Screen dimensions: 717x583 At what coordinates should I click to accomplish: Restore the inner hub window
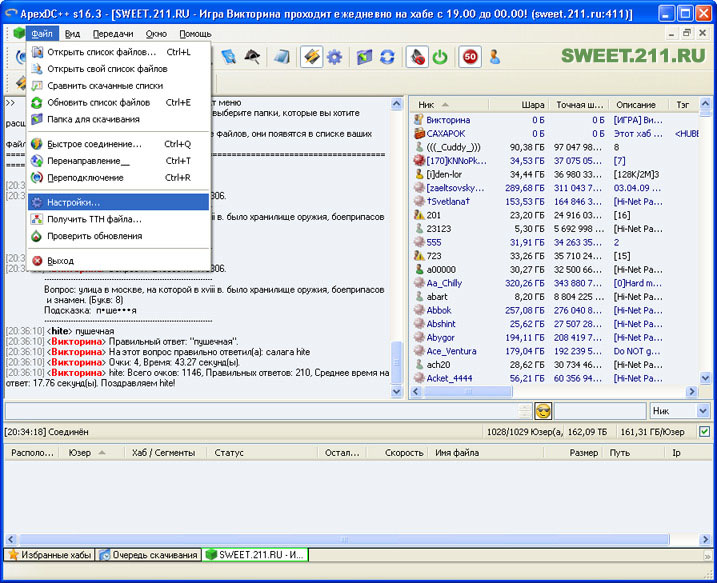[x=686, y=33]
